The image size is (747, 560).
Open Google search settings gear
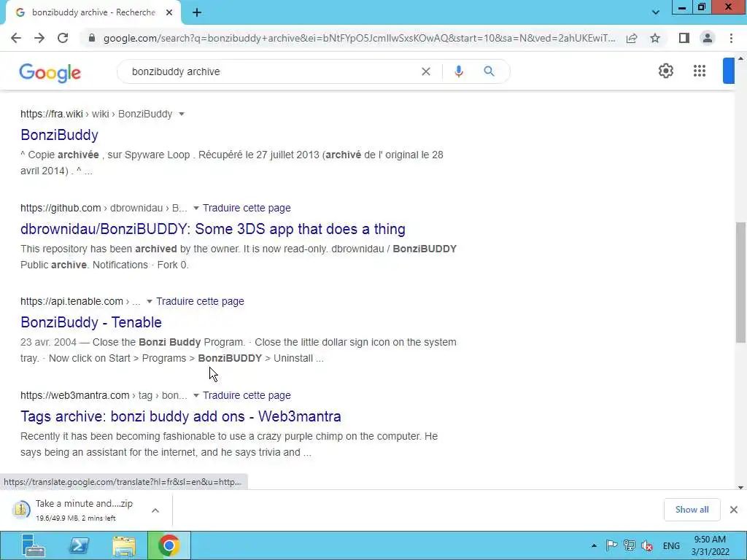(665, 71)
